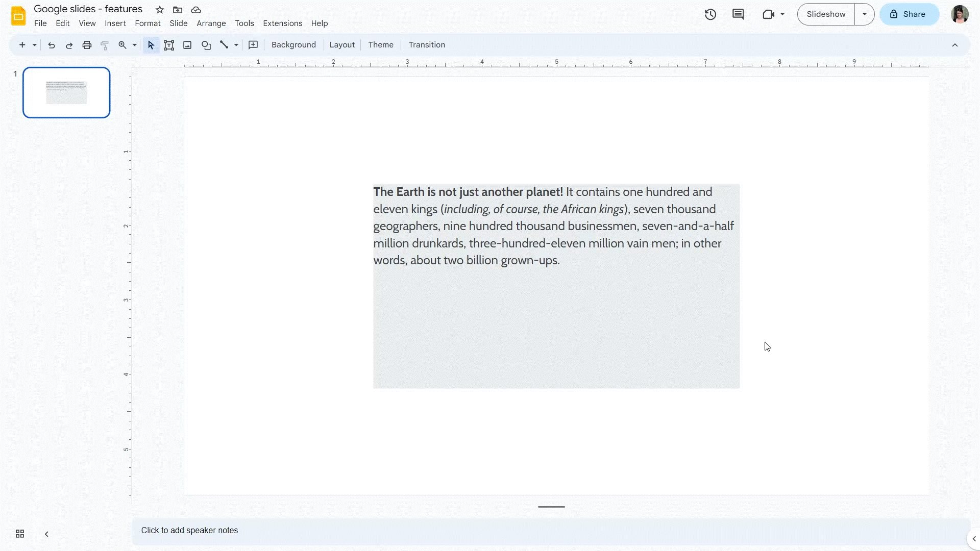The width and height of the screenshot is (980, 551).
Task: Open the Layout dropdown
Action: tap(341, 44)
